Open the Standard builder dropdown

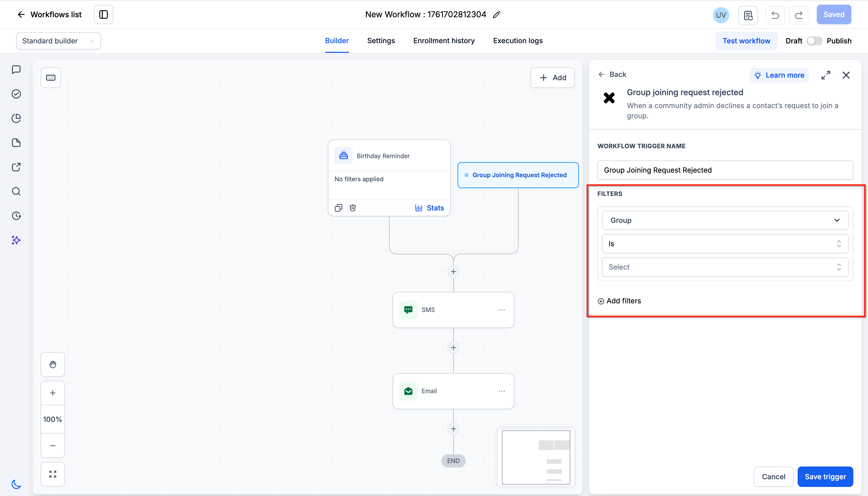click(x=59, y=41)
